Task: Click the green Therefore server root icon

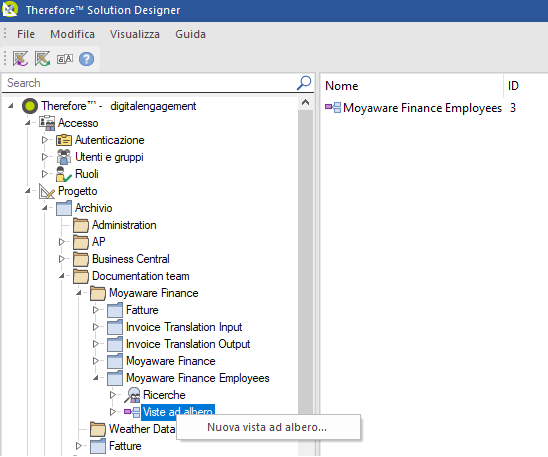Action: [x=30, y=106]
